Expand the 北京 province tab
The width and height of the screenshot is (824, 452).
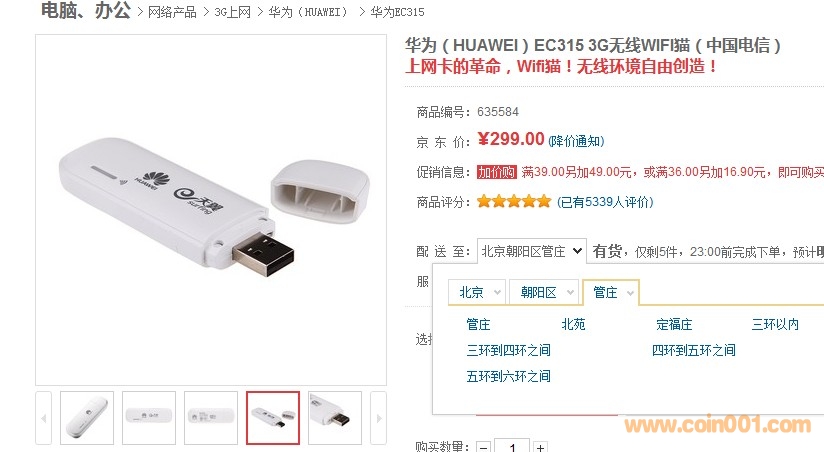(477, 292)
